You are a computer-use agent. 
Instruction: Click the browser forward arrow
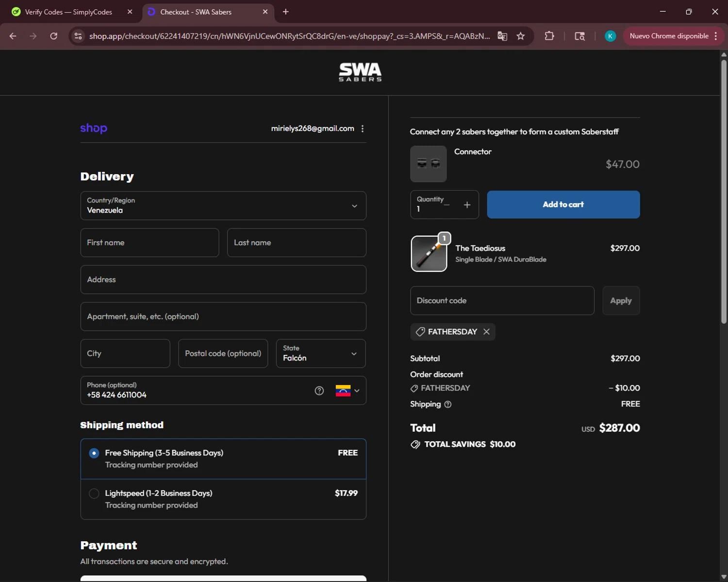click(x=33, y=36)
